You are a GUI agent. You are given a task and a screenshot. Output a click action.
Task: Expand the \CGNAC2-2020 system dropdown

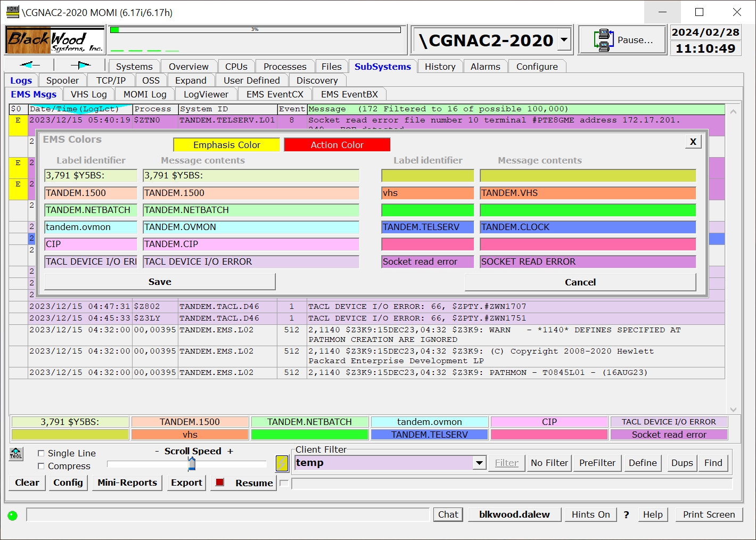[564, 40]
